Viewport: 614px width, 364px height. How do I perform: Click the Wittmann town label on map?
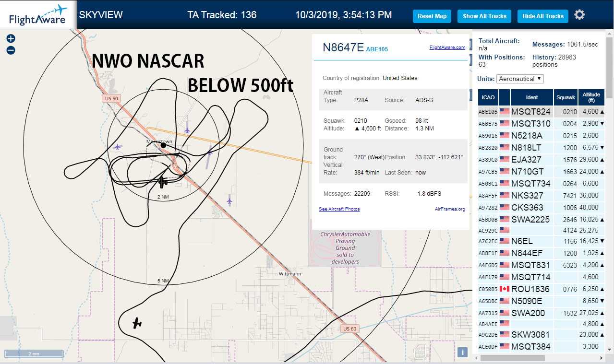pyautogui.click(x=290, y=274)
